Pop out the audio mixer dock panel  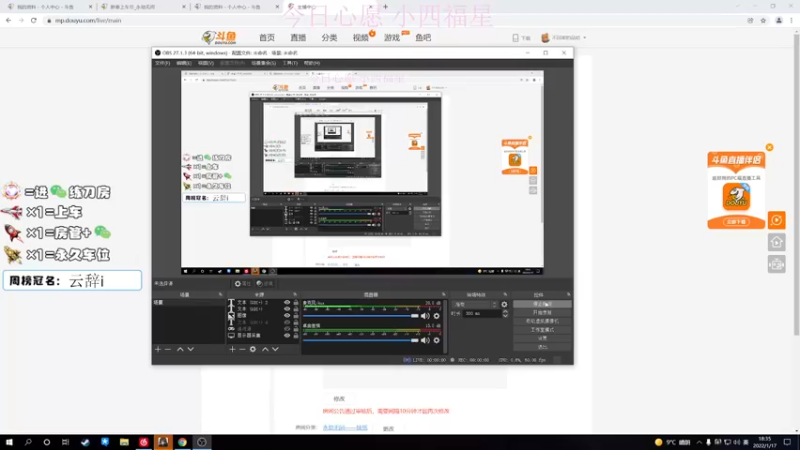click(443, 294)
